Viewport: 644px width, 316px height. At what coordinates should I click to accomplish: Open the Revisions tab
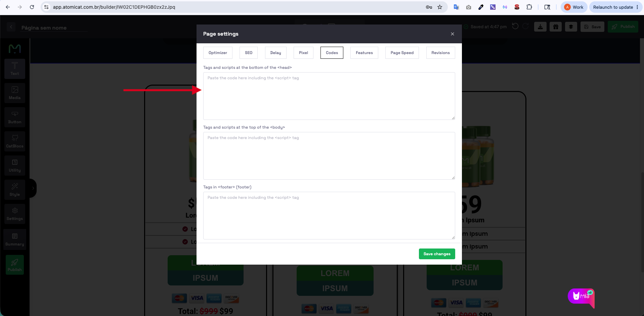440,53
